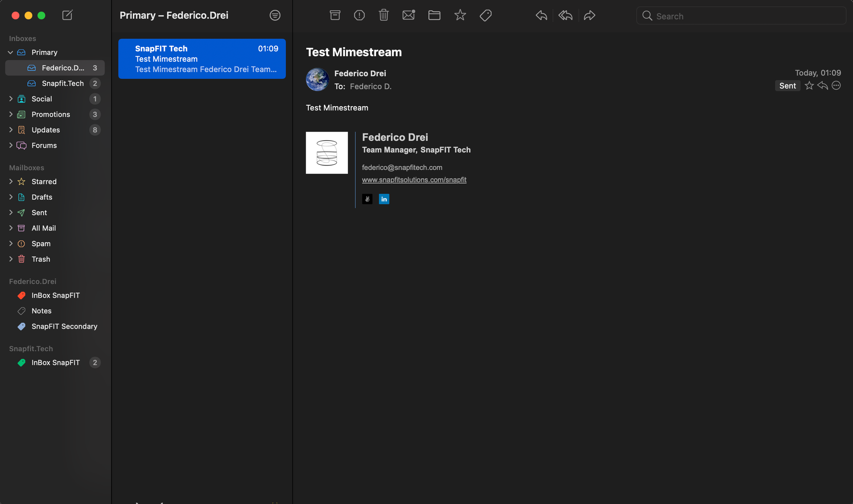Expand the Trash mailbox

[10, 259]
